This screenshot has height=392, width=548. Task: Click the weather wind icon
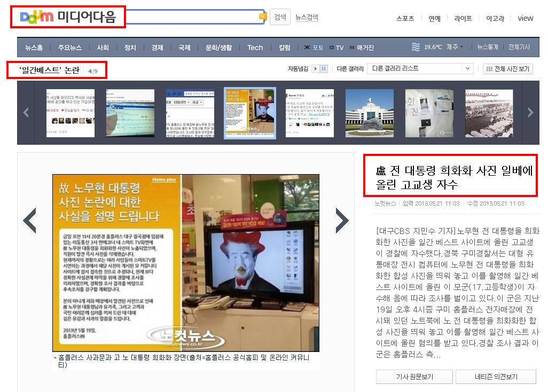(416, 47)
